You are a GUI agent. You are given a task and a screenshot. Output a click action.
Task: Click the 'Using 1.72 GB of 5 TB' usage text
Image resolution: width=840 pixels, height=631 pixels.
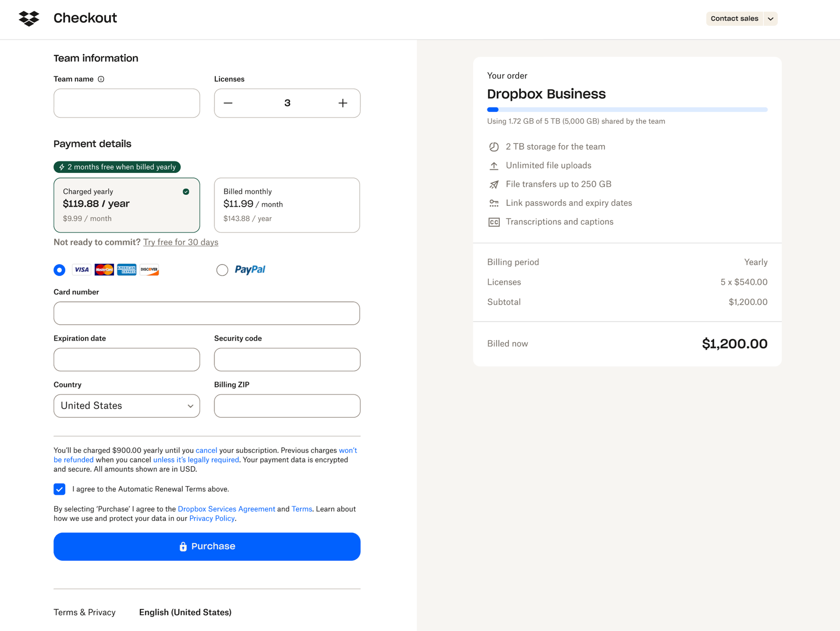[576, 121]
